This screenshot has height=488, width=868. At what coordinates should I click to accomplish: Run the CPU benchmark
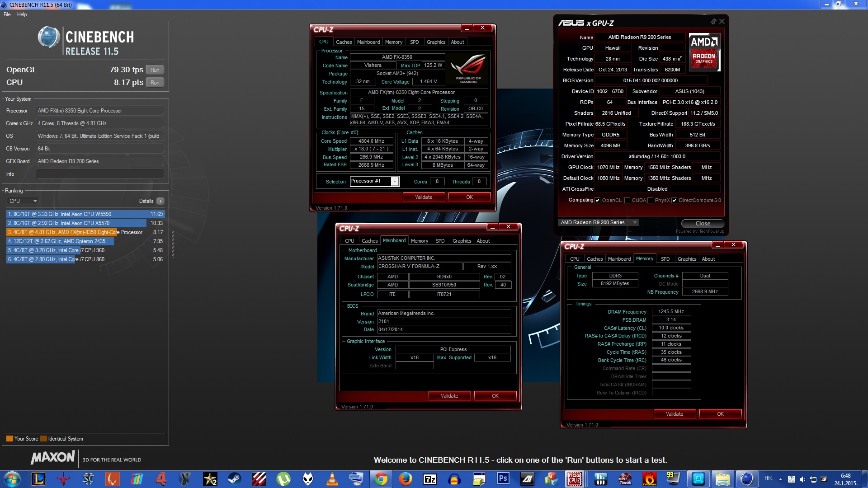(x=155, y=83)
